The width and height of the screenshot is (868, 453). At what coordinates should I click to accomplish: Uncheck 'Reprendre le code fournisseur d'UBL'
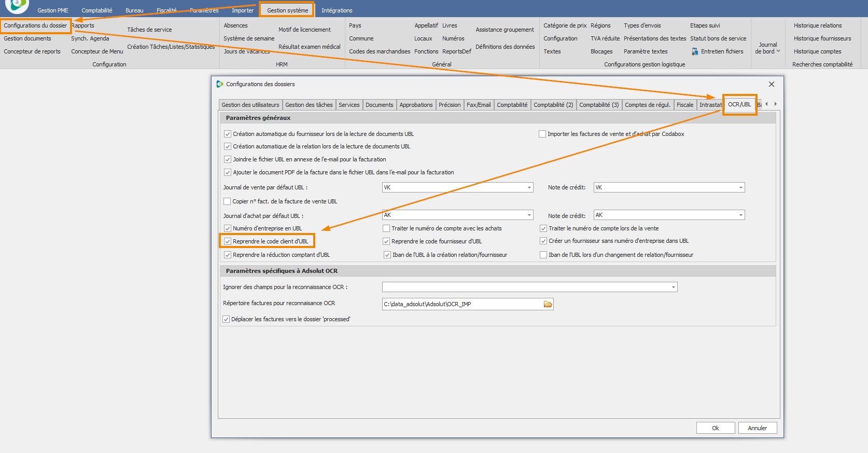click(386, 241)
